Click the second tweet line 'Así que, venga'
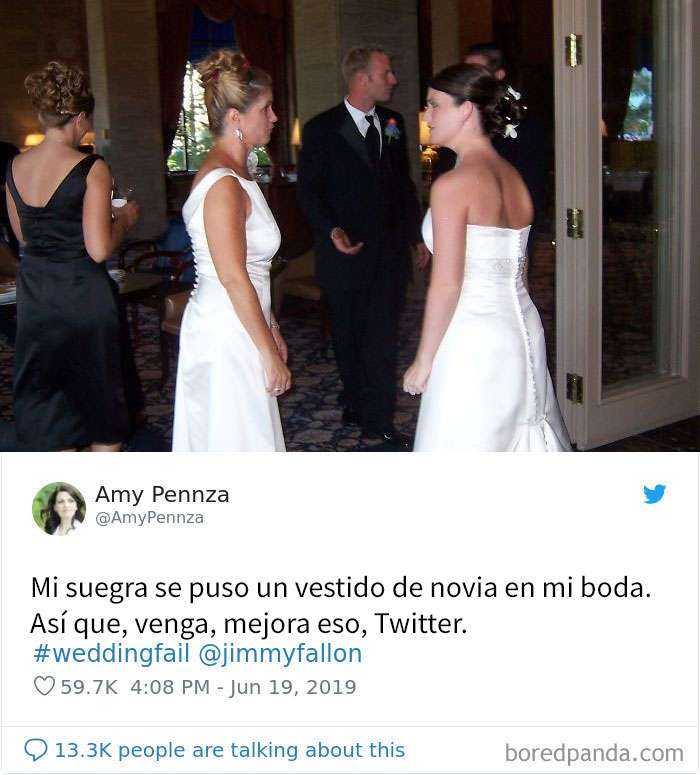Image resolution: width=700 pixels, height=775 pixels. [x=249, y=624]
